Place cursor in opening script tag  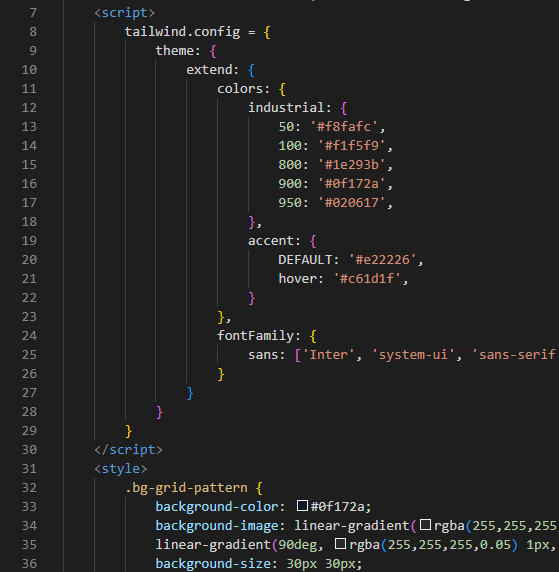(x=125, y=13)
